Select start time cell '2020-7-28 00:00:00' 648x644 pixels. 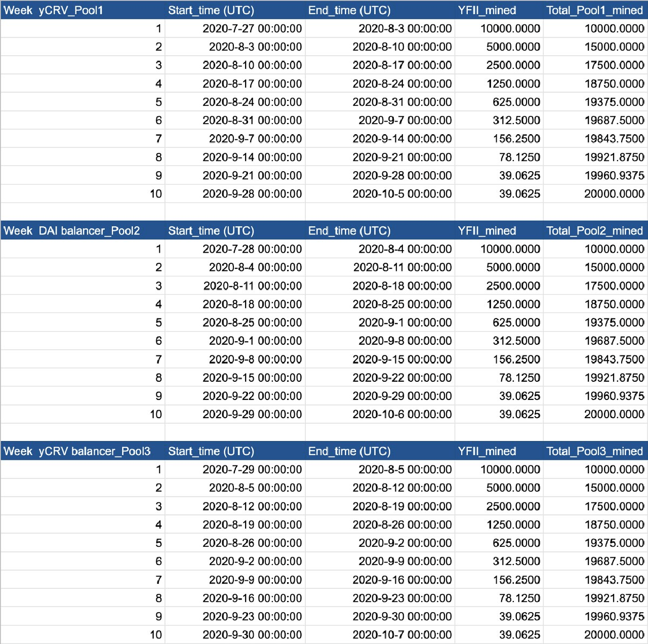(235, 249)
